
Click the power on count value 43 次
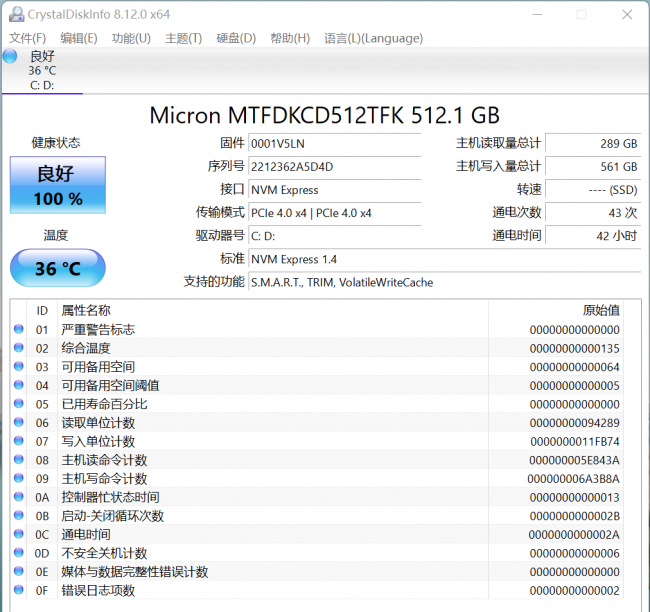593,213
